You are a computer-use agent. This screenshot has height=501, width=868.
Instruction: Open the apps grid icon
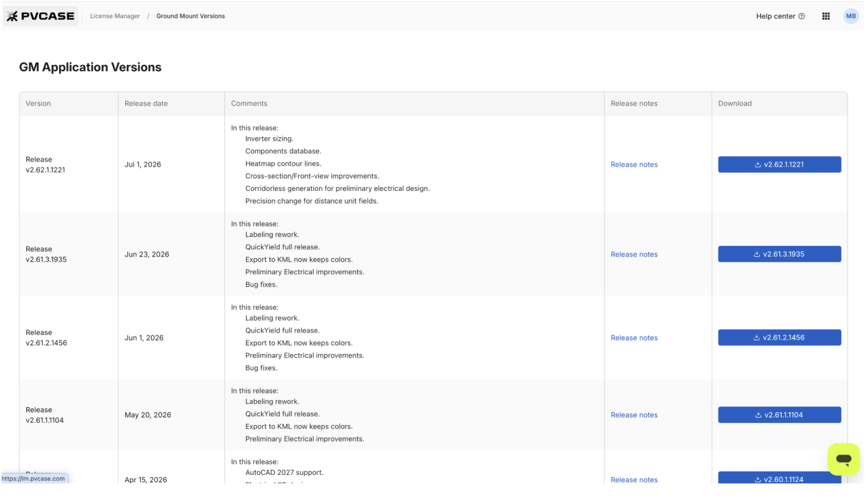(826, 16)
